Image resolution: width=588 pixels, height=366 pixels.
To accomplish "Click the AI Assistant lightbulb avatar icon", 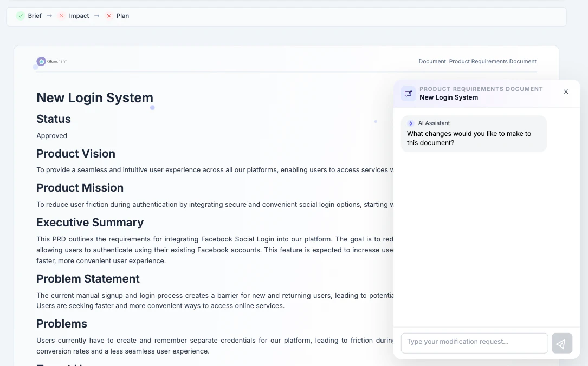I will [x=411, y=123].
